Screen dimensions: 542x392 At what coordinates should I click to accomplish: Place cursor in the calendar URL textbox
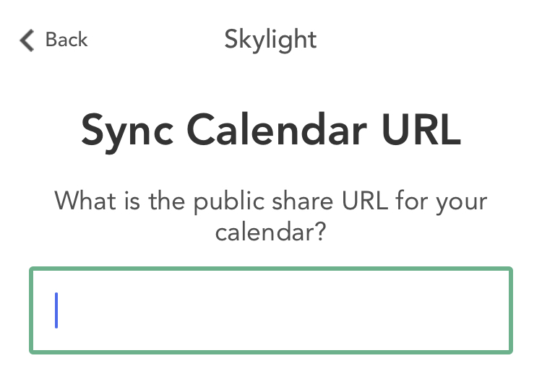tap(271, 310)
